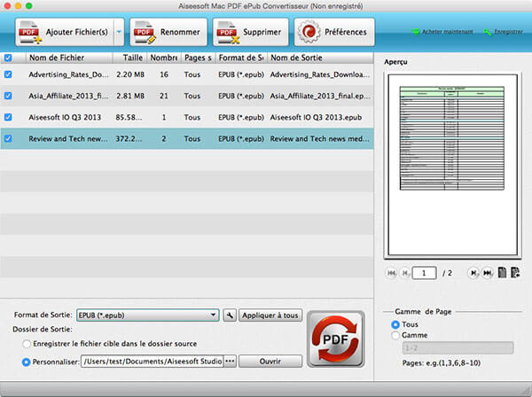Click the browse ellipsis button for output folder

231,361
